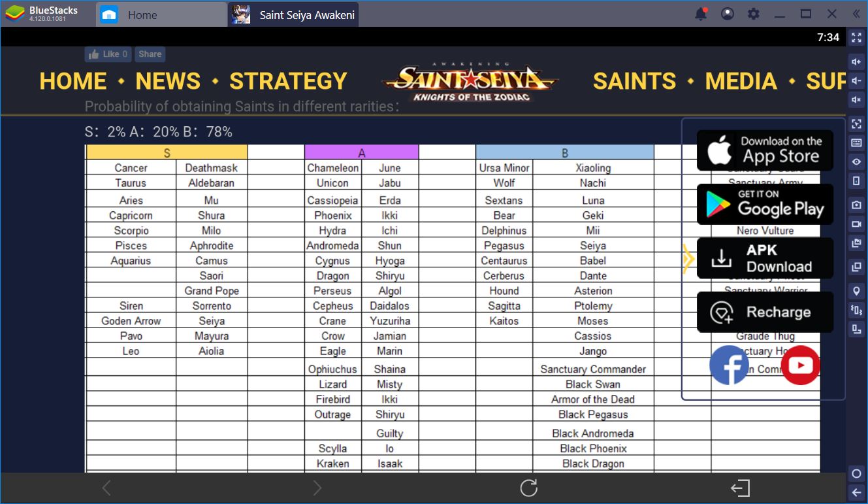Click cell 'Armor of the Dead'

pos(593,399)
